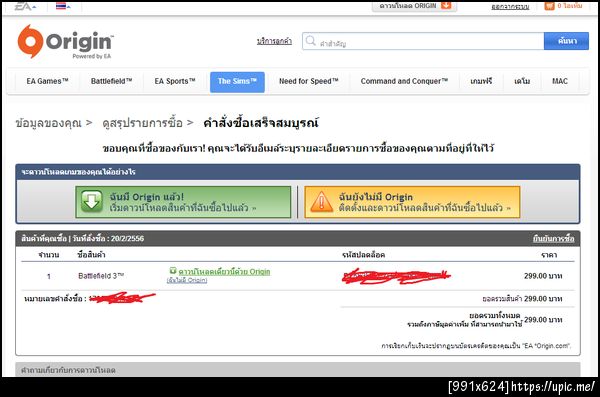Open the EA Games menu

tap(47, 81)
